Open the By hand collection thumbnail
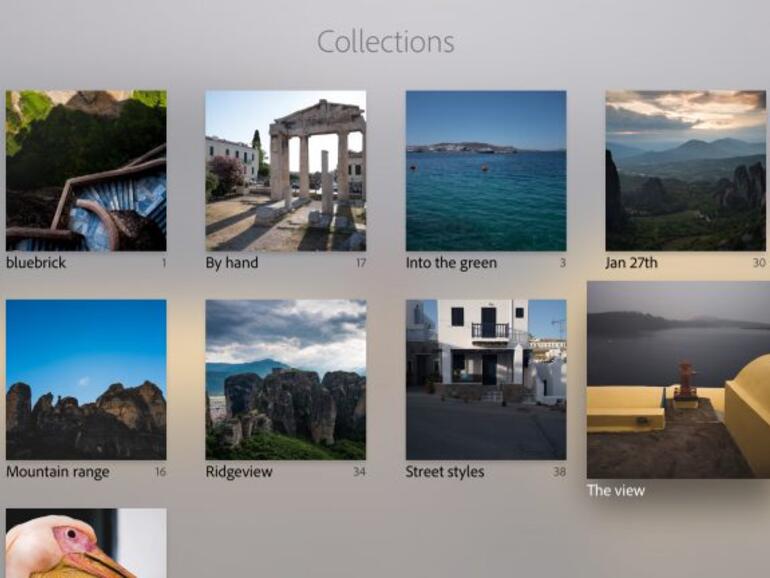 (x=286, y=170)
